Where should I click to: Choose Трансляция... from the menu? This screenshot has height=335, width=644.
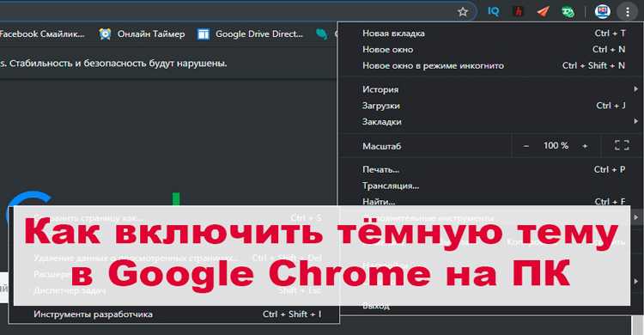pos(491,186)
